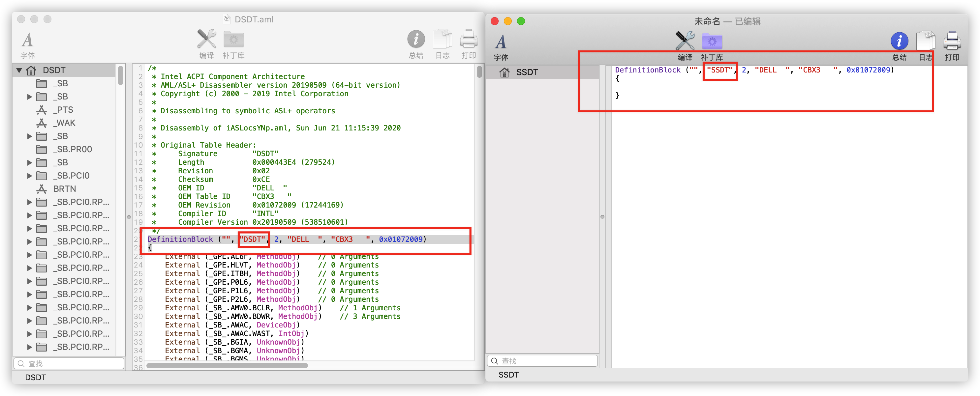Image resolution: width=980 pixels, height=396 pixels.
Task: Open Font (字体) settings in DSDT.aml window
Action: [27, 40]
